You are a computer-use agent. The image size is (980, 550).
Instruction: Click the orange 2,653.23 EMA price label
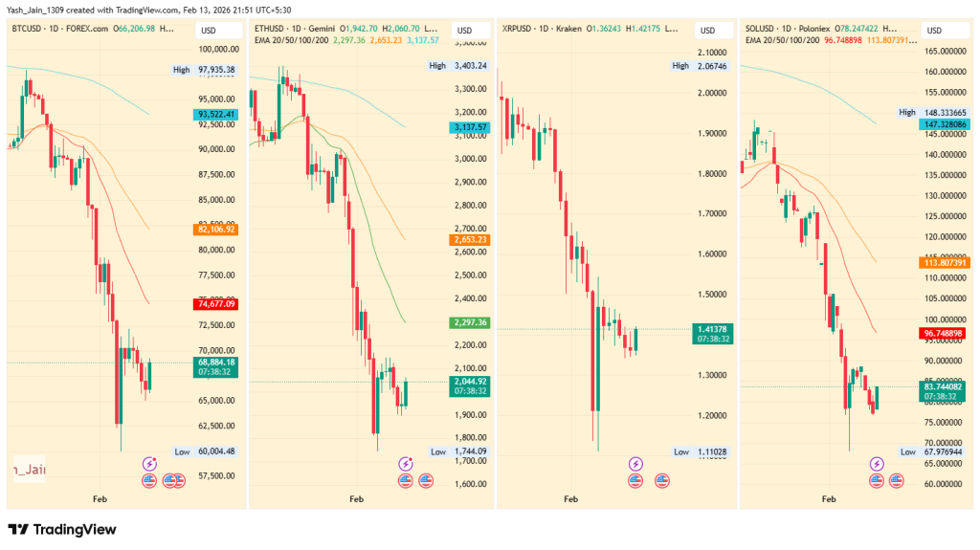(x=468, y=240)
